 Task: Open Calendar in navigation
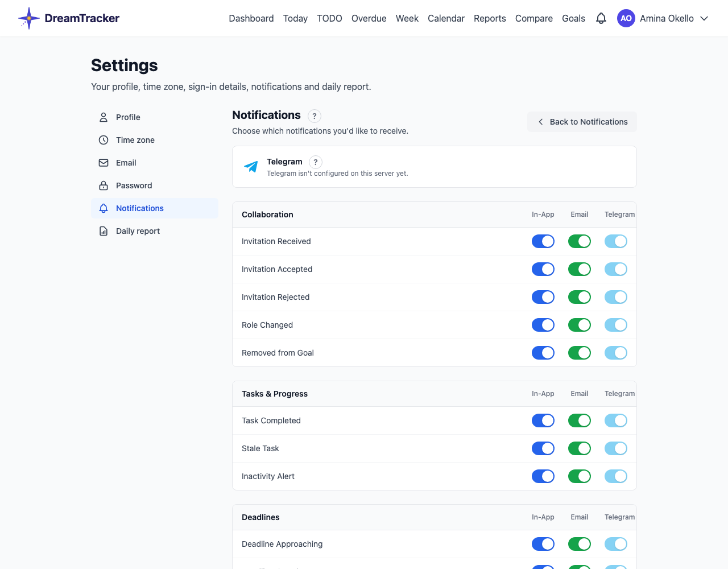click(x=446, y=18)
